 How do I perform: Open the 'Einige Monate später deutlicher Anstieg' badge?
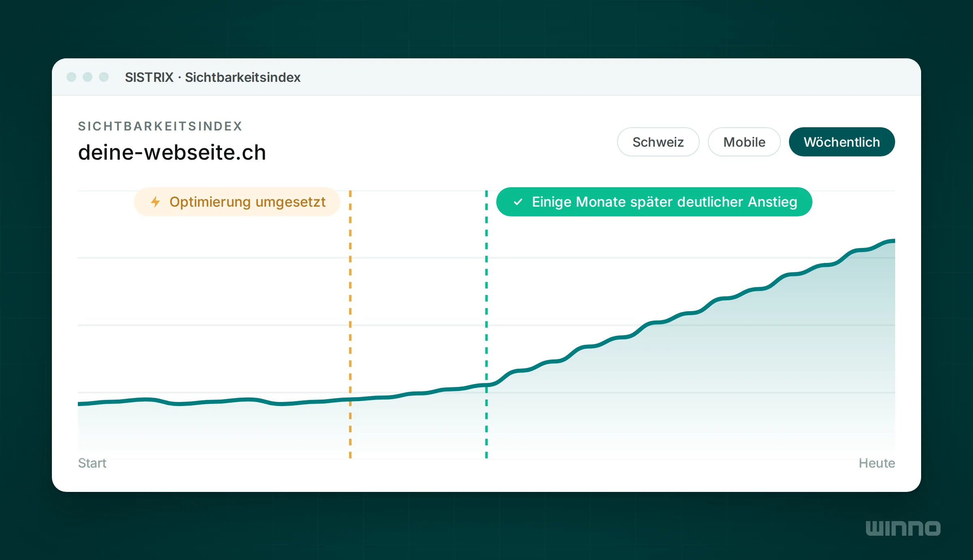[x=654, y=202]
